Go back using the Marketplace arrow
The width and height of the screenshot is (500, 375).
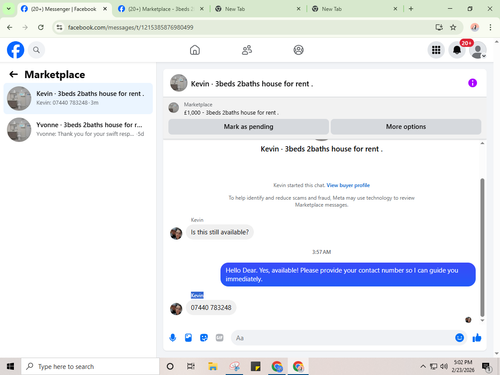[x=13, y=74]
